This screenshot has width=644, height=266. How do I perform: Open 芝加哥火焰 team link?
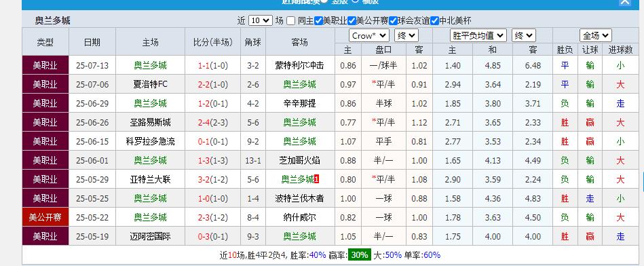click(x=300, y=160)
